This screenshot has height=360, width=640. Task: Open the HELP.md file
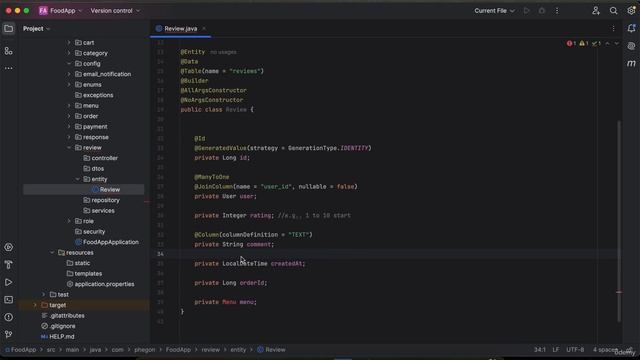(x=58, y=337)
